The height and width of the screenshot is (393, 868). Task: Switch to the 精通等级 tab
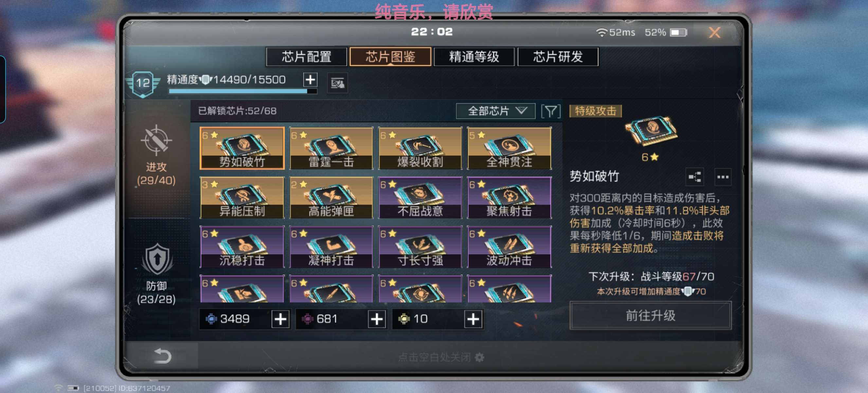click(x=474, y=57)
